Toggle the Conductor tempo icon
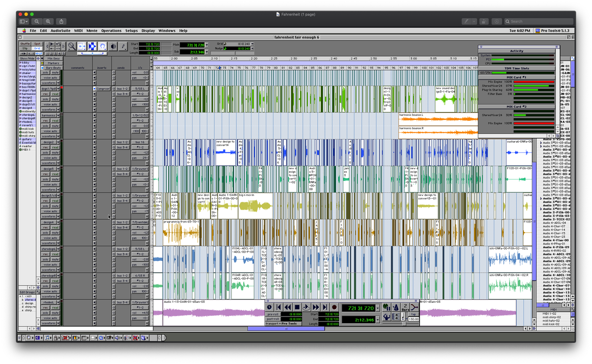The width and height of the screenshot is (592, 364). pos(386,317)
